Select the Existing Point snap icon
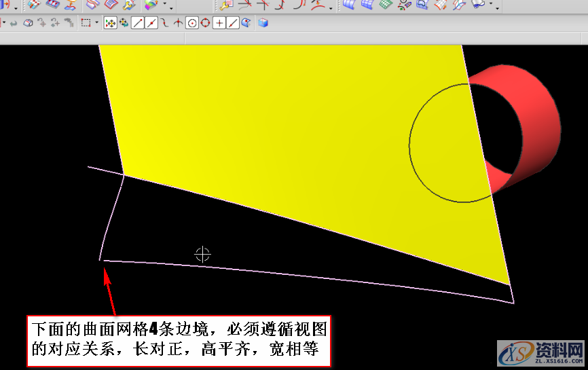588x370 pixels. tap(219, 23)
